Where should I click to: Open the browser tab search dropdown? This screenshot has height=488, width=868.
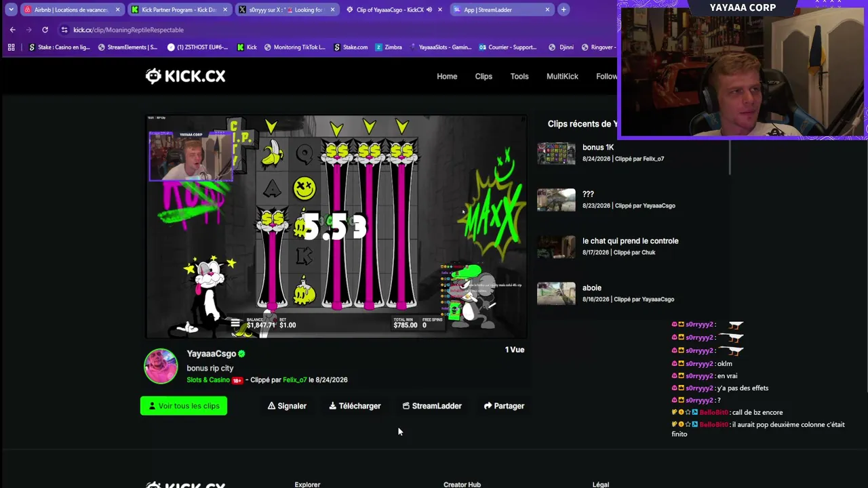click(x=11, y=9)
